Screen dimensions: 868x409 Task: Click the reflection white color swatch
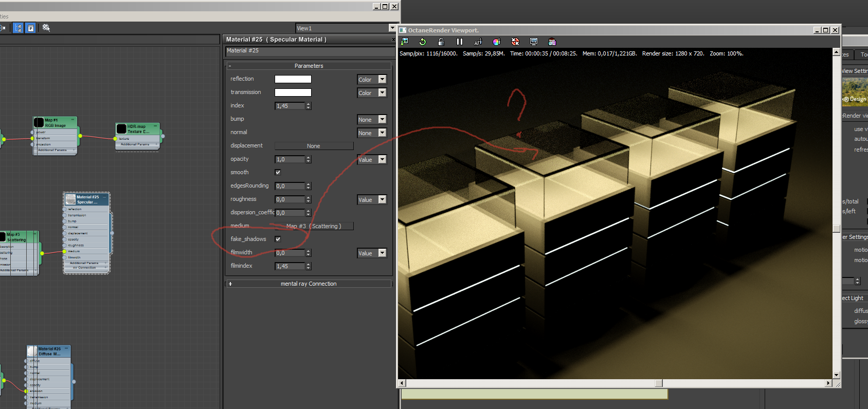tap(293, 79)
